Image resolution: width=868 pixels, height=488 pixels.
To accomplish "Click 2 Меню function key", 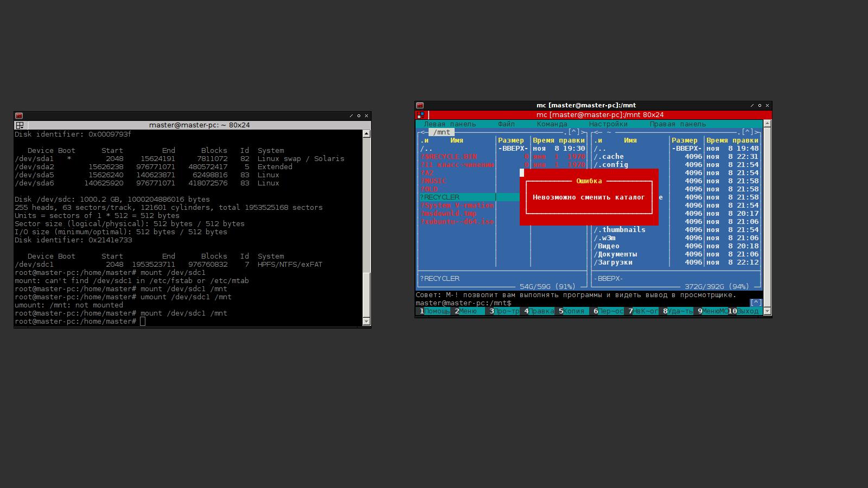I will tap(469, 311).
